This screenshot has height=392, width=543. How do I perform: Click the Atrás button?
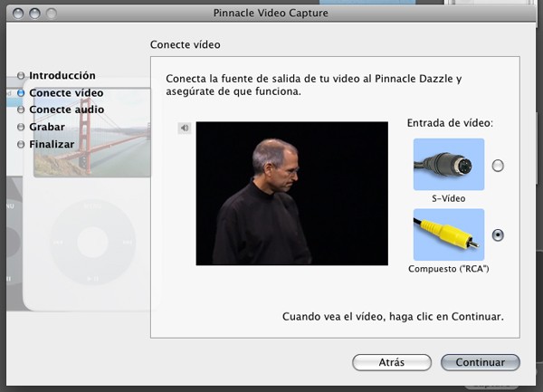pos(392,362)
